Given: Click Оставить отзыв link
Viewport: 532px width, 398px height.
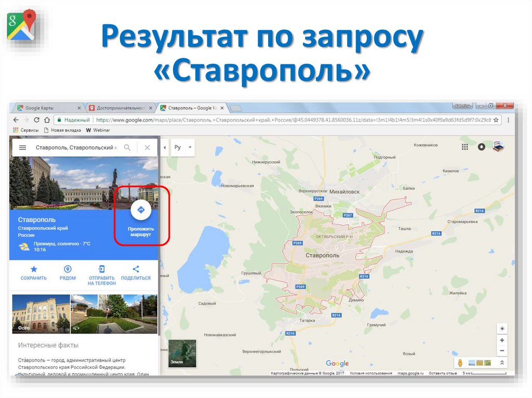Looking at the screenshot, I should (443, 373).
